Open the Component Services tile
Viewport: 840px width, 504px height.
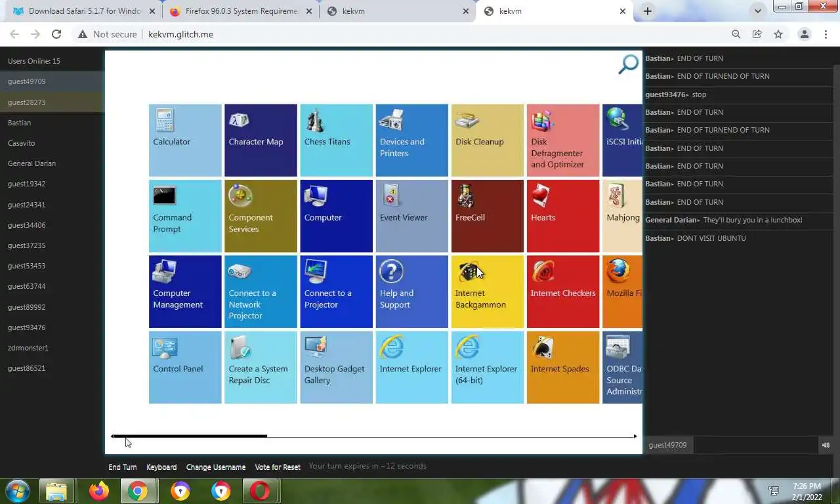pos(261,216)
